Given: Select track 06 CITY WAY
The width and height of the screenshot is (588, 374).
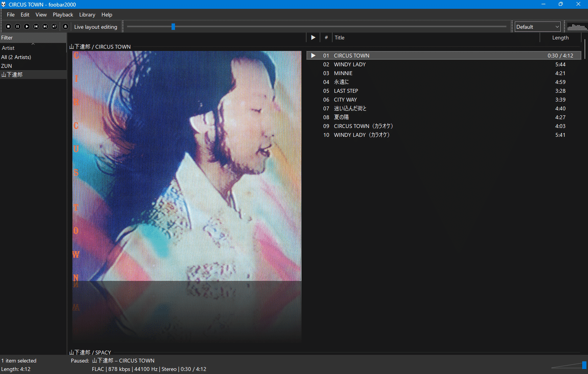Looking at the screenshot, I should (x=444, y=100).
